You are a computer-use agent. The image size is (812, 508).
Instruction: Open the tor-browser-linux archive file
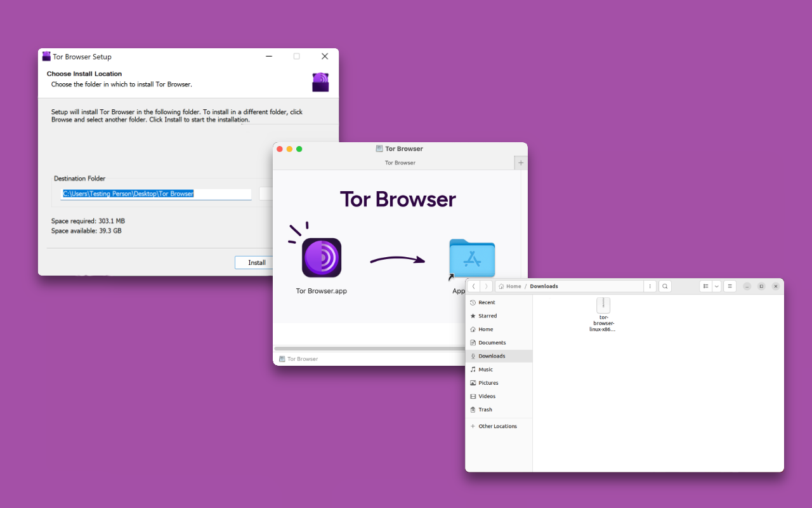coord(603,306)
